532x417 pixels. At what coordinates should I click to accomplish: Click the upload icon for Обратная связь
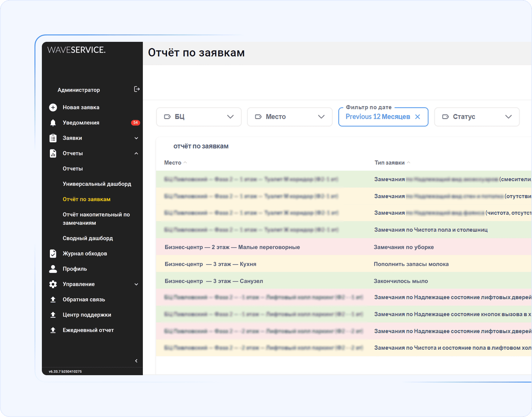click(x=53, y=300)
